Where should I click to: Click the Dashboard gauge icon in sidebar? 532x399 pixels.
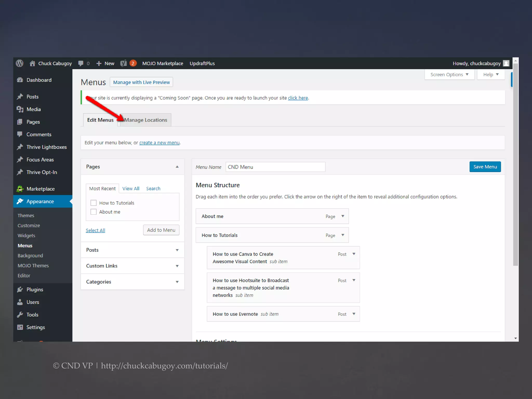click(x=20, y=80)
